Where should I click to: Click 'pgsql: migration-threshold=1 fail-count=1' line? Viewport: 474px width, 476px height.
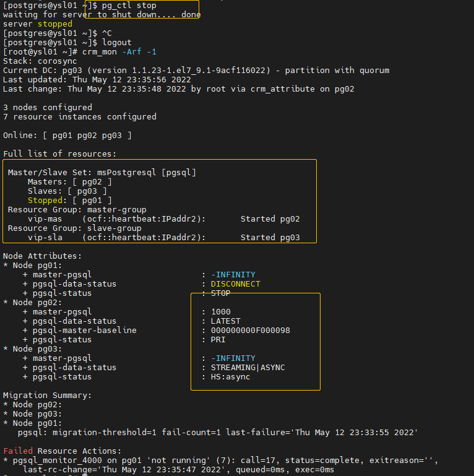[x=218, y=433]
